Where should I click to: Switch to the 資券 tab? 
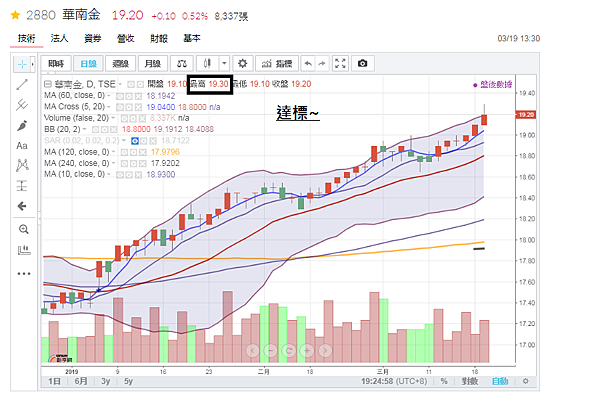pos(93,38)
